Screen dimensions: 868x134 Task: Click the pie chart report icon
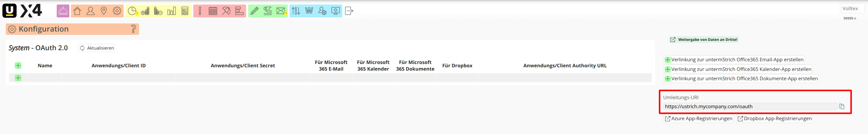132,11
